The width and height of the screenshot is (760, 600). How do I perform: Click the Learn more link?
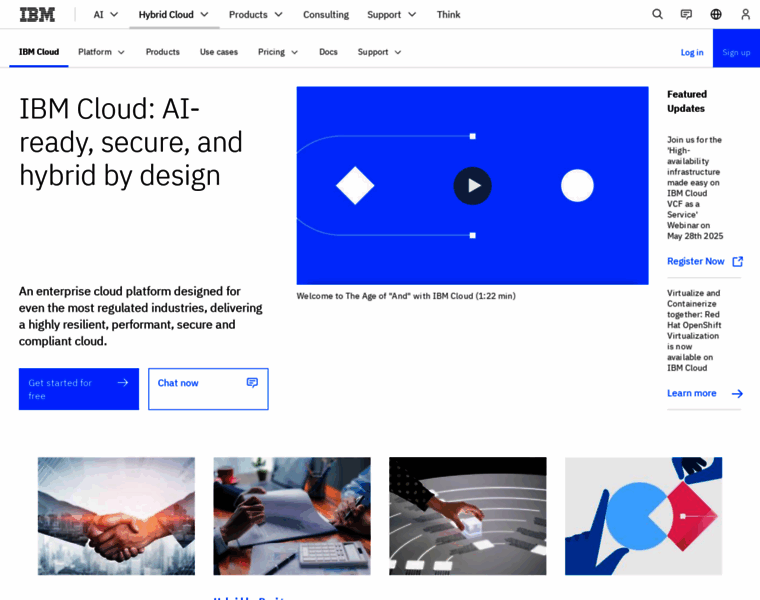(x=692, y=394)
